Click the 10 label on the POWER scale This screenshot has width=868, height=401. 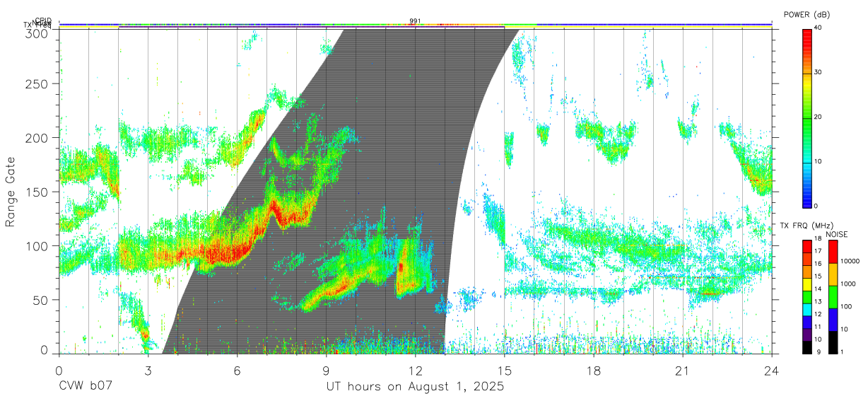pos(819,162)
